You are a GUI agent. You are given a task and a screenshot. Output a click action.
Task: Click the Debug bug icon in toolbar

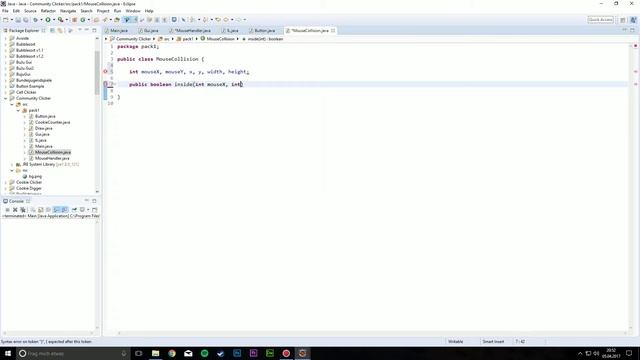[36, 20]
